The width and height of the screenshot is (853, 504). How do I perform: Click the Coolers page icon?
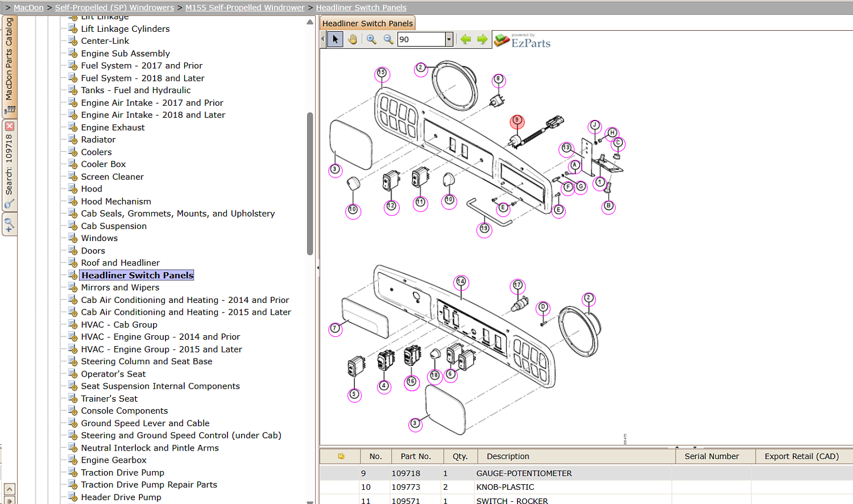73,152
